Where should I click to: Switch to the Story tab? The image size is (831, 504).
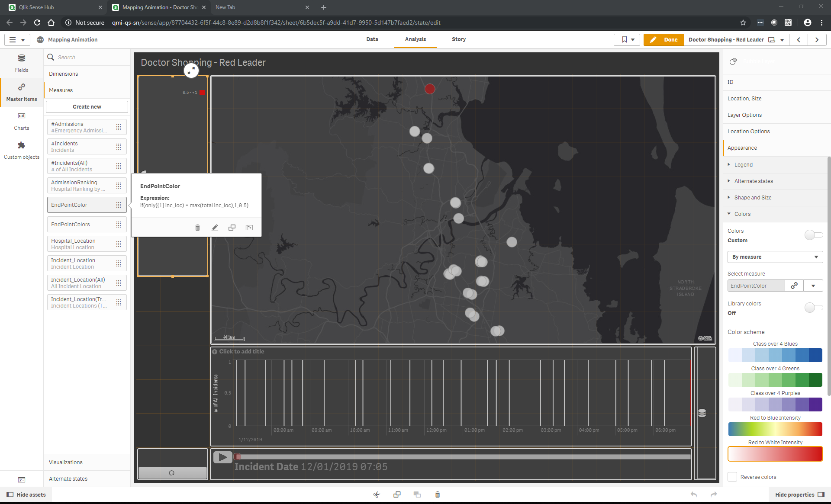click(458, 39)
